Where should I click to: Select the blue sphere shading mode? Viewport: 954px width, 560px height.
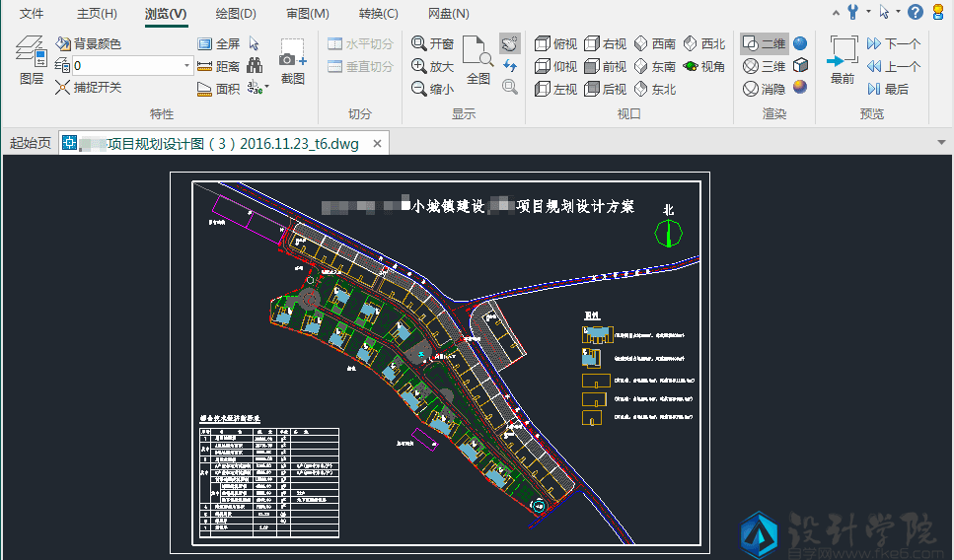[x=800, y=43]
